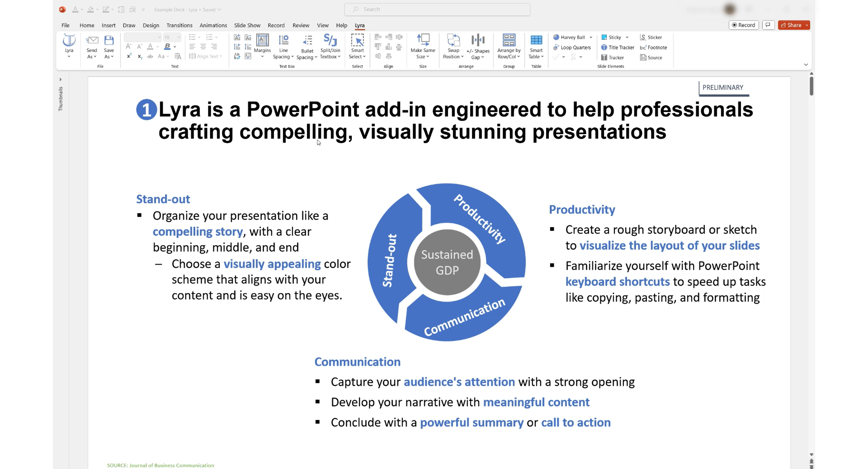
Task: Expand the Thumbnails pane chevron
Action: (60, 79)
